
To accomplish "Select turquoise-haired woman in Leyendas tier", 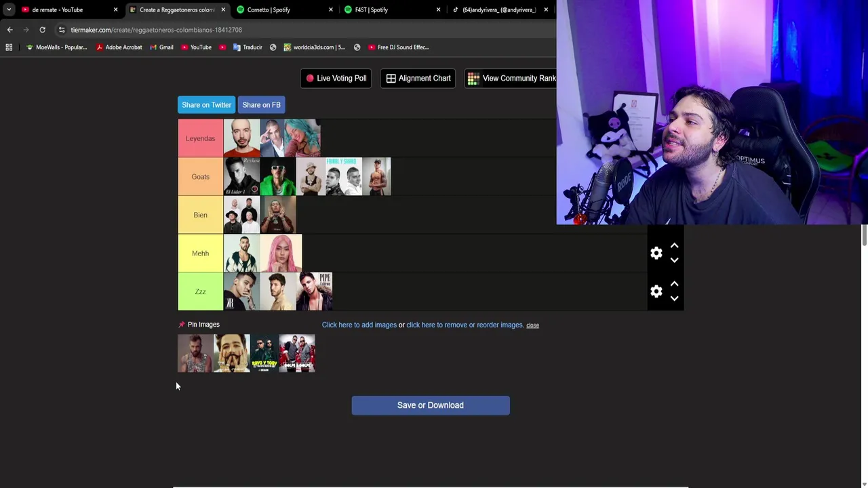I will pos(302,138).
